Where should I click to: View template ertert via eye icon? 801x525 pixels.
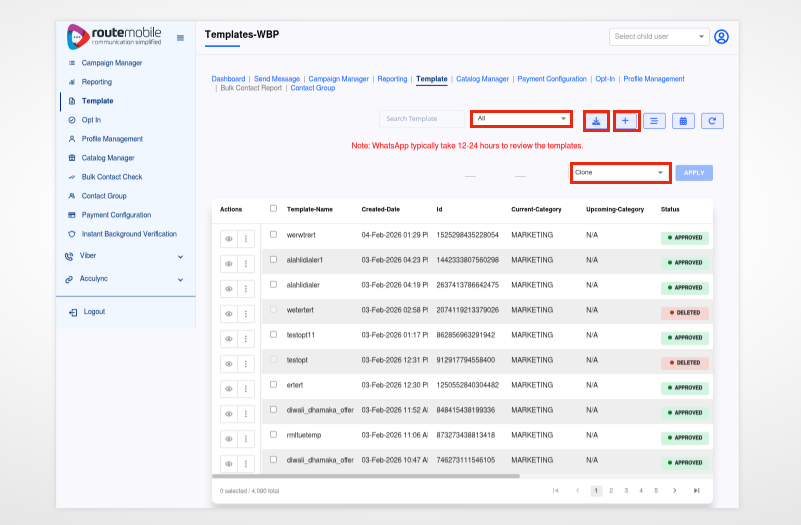point(229,389)
